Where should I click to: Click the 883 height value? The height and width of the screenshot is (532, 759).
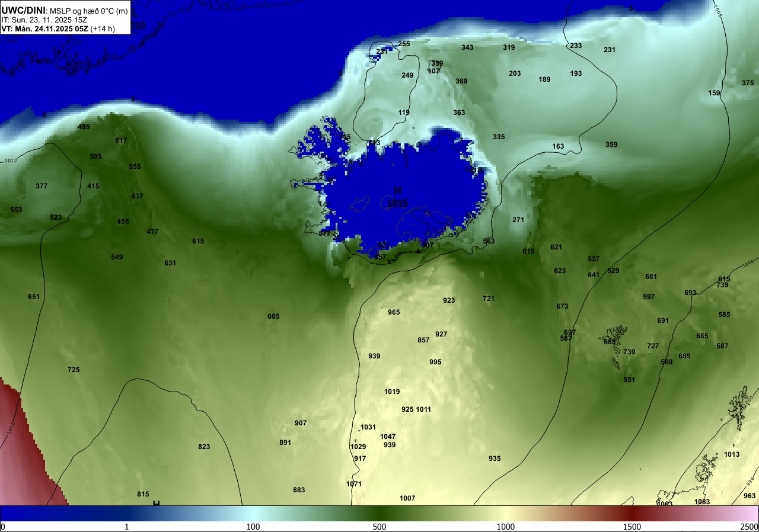point(299,490)
